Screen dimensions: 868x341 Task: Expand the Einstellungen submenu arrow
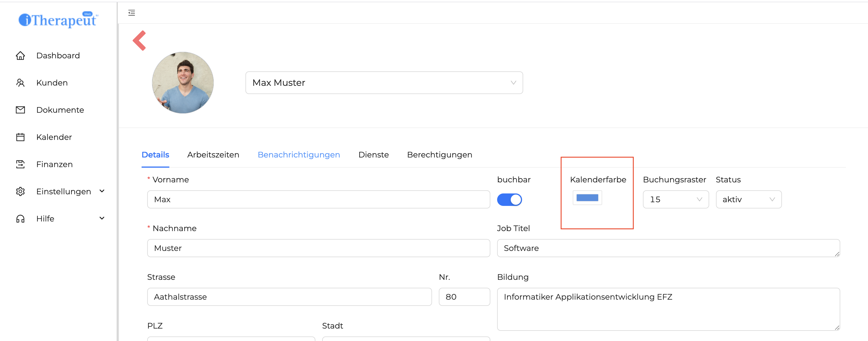102,191
